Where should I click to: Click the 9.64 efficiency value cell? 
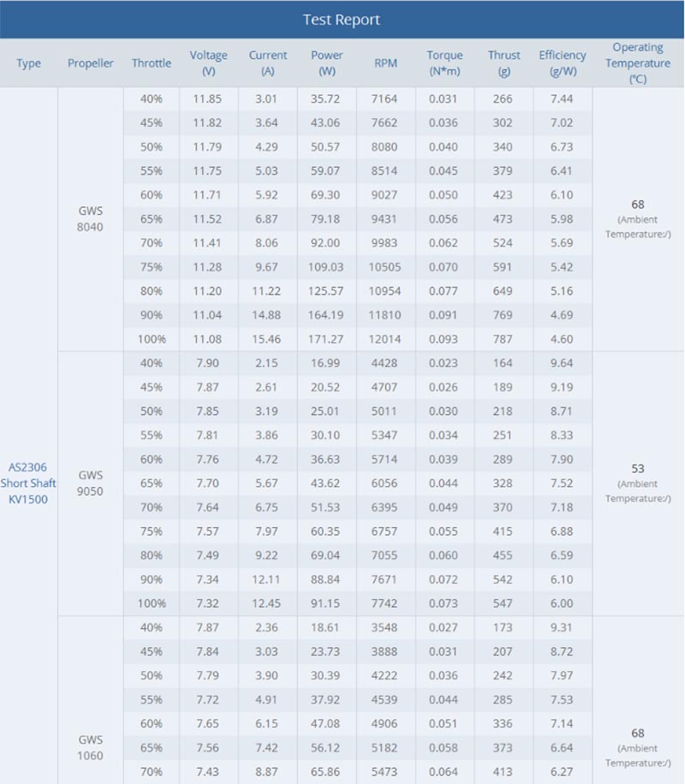point(562,363)
